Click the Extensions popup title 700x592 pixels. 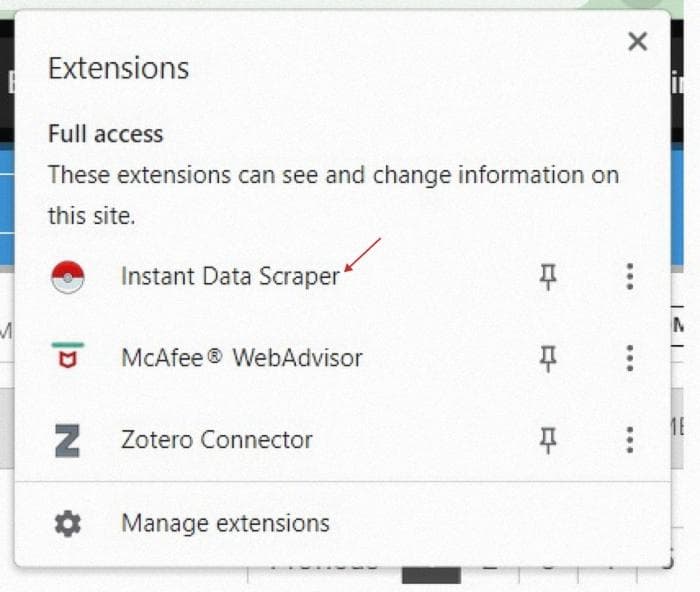[118, 68]
